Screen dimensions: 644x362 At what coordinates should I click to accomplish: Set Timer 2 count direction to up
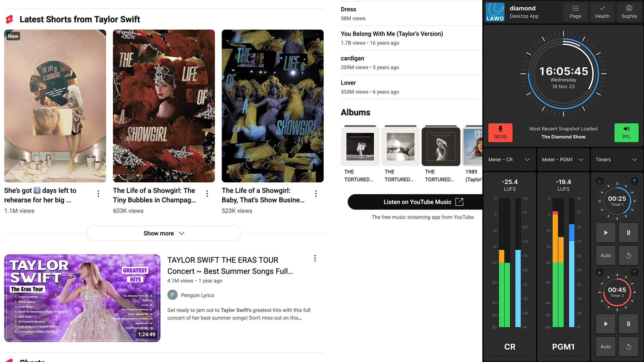(634, 272)
